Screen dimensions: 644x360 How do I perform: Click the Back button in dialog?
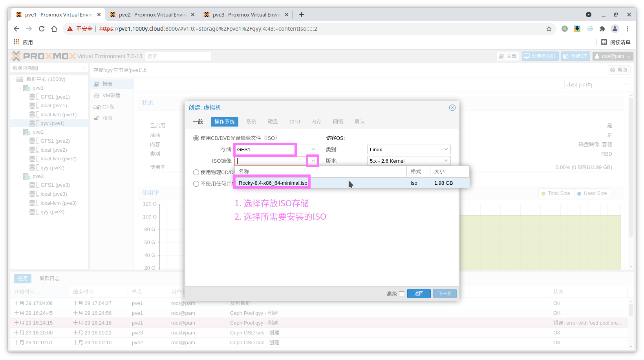point(419,294)
